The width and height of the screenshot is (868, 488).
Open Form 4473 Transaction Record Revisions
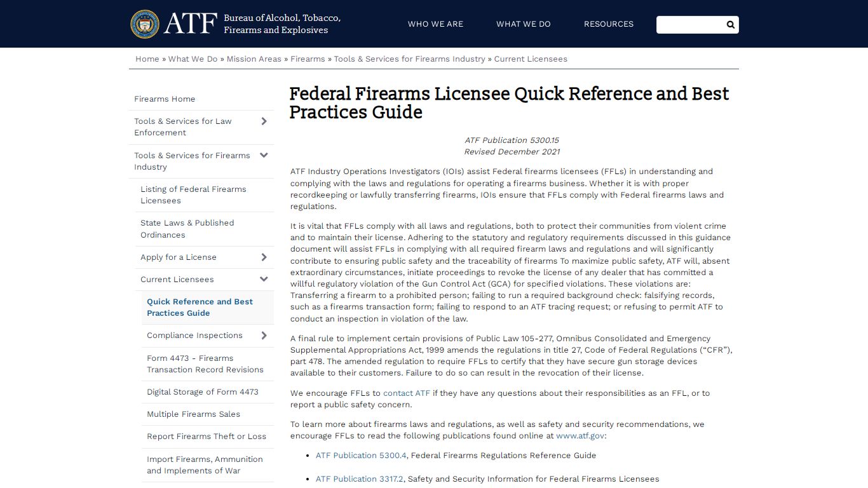click(x=205, y=364)
